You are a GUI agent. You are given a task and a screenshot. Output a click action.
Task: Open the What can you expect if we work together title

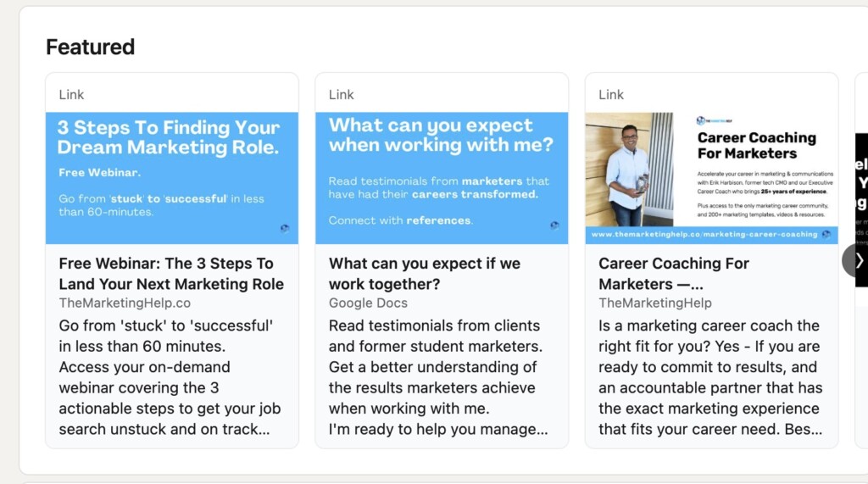pyautogui.click(x=425, y=274)
